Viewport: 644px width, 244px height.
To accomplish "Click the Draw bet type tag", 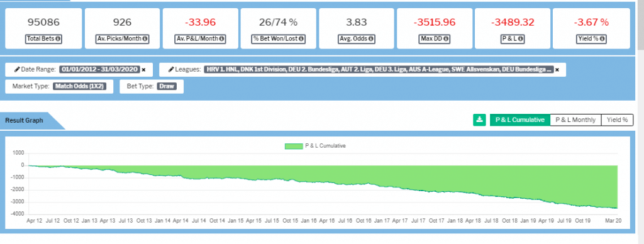I will point(167,86).
